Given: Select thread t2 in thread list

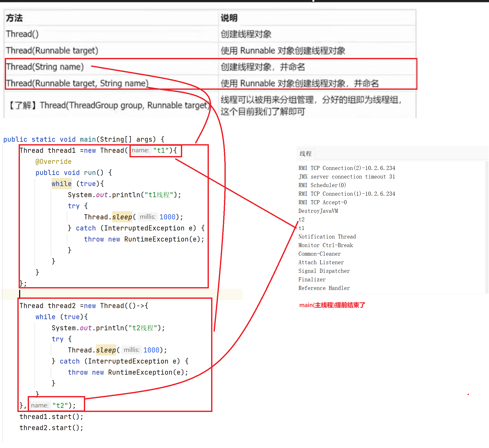Looking at the screenshot, I should click(x=302, y=220).
